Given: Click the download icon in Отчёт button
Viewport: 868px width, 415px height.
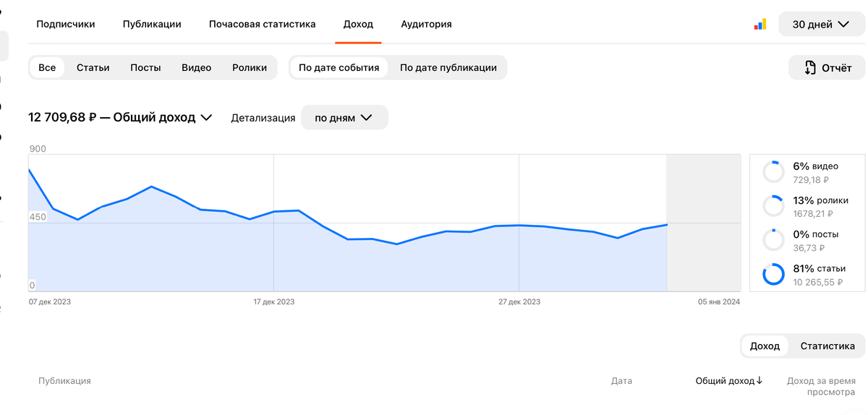Looking at the screenshot, I should point(811,68).
